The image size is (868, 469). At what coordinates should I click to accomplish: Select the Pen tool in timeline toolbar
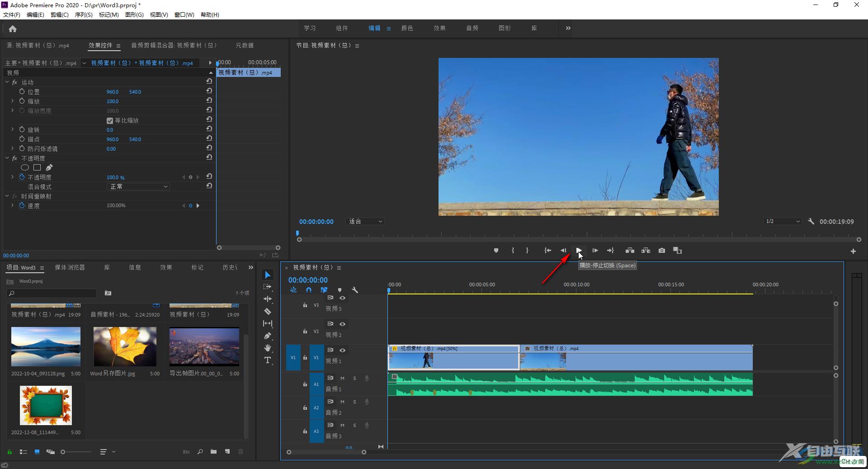tap(268, 336)
